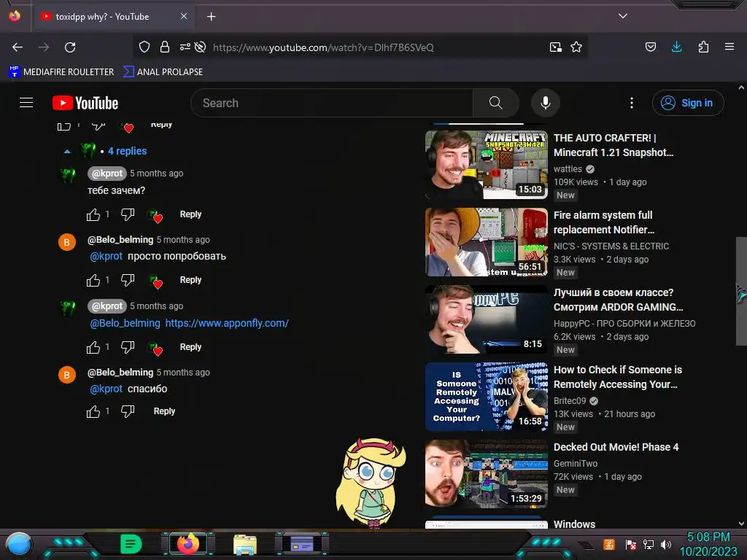This screenshot has height=560, width=747.
Task: Click creator heart on 'тебе зачем?' comment
Action: [x=155, y=216]
